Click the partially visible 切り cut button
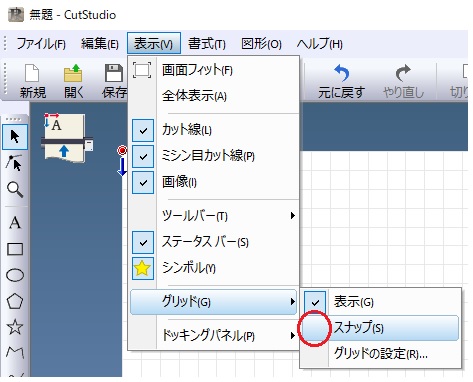 [459, 80]
